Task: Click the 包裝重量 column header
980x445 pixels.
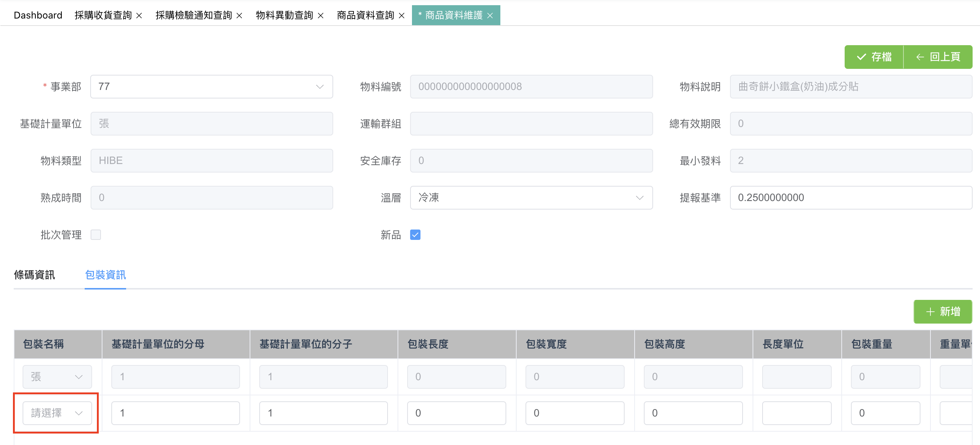Action: pyautogui.click(x=886, y=344)
